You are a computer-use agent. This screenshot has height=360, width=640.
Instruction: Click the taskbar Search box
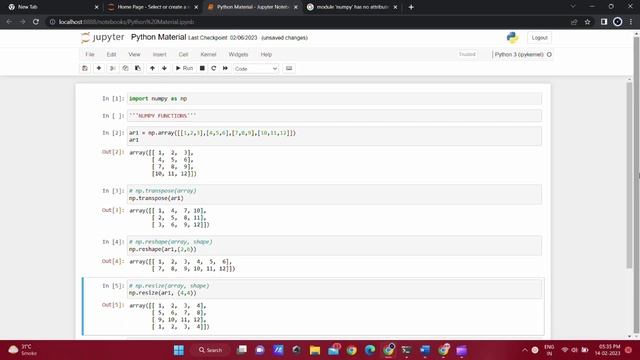(210, 350)
